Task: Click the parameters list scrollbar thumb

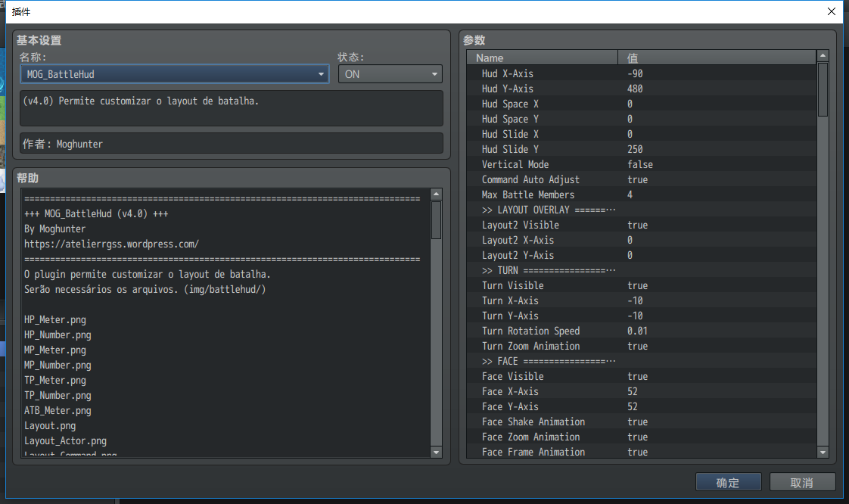Action: pyautogui.click(x=823, y=89)
